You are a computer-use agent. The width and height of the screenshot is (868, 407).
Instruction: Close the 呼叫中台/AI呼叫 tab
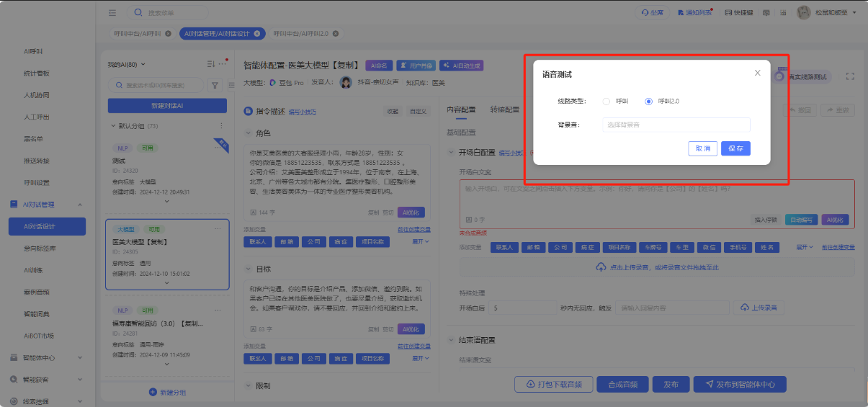[168, 34]
